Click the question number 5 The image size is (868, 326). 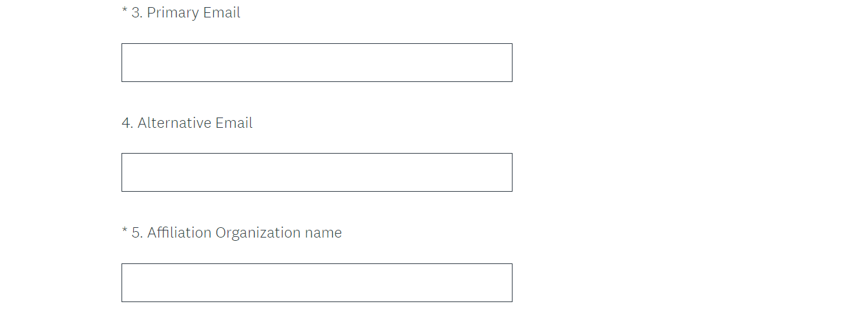point(136,232)
